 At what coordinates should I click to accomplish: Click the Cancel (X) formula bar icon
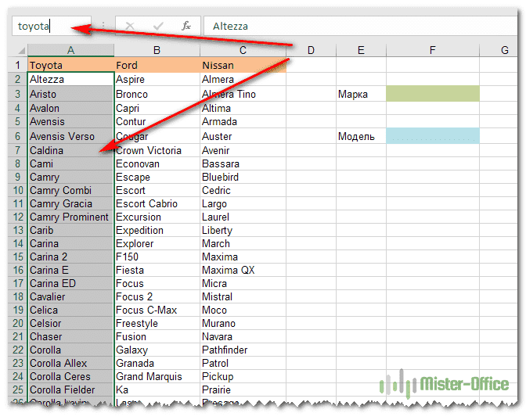pos(130,26)
